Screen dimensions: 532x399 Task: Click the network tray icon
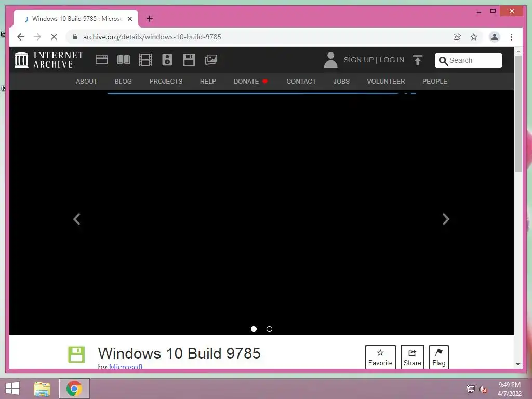[470, 389]
